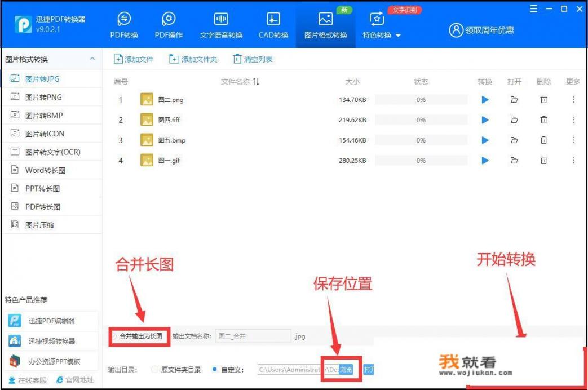Select 图片转BMP in sidebar
This screenshot has height=390, width=588.
point(52,116)
